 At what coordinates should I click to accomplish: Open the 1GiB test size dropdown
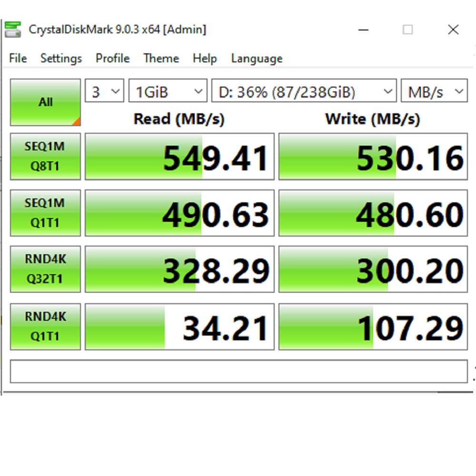(x=168, y=91)
